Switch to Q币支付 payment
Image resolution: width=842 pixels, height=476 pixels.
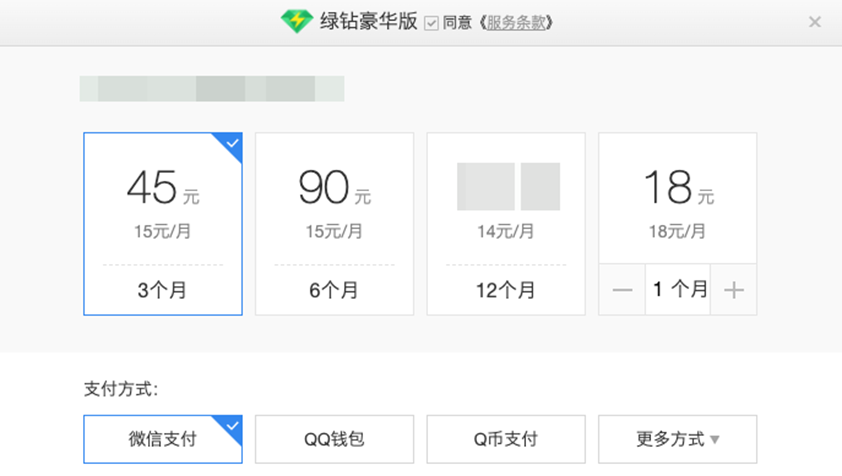pos(506,439)
